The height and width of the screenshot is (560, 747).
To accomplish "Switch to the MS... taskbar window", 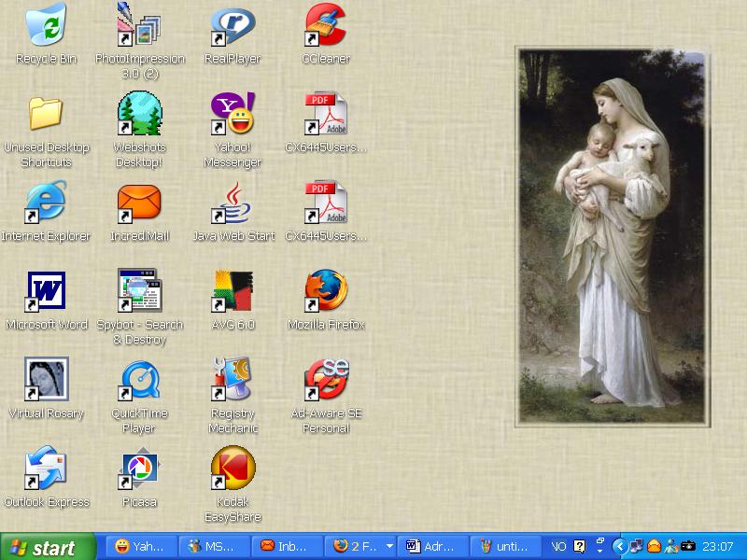I will tap(215, 546).
